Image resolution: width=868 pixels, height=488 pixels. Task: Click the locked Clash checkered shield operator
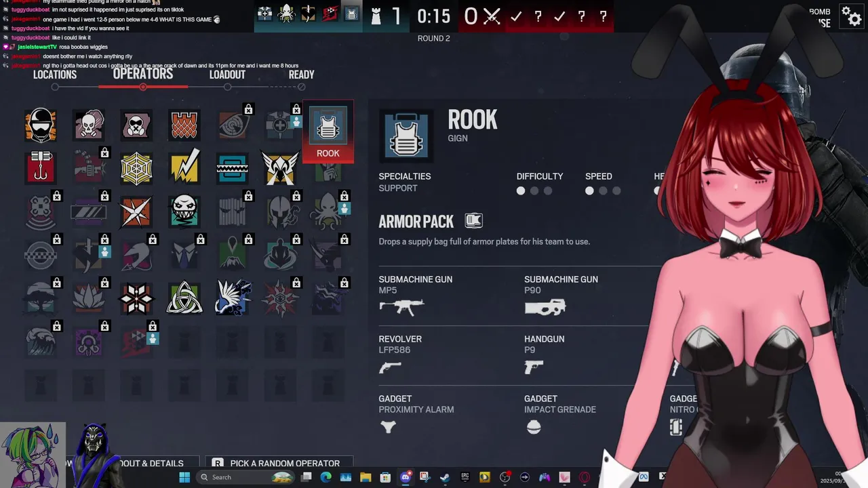41,255
